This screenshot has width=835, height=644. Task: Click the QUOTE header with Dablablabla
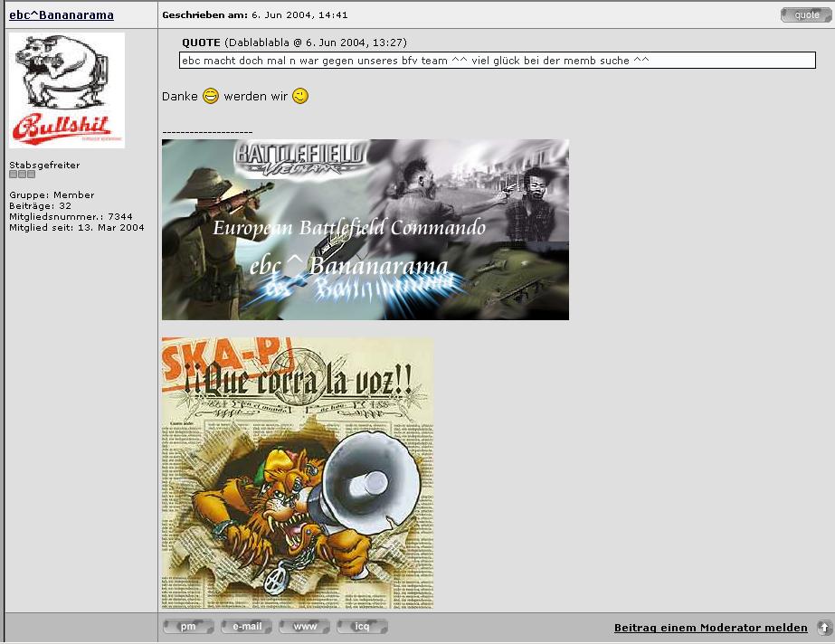coord(295,43)
